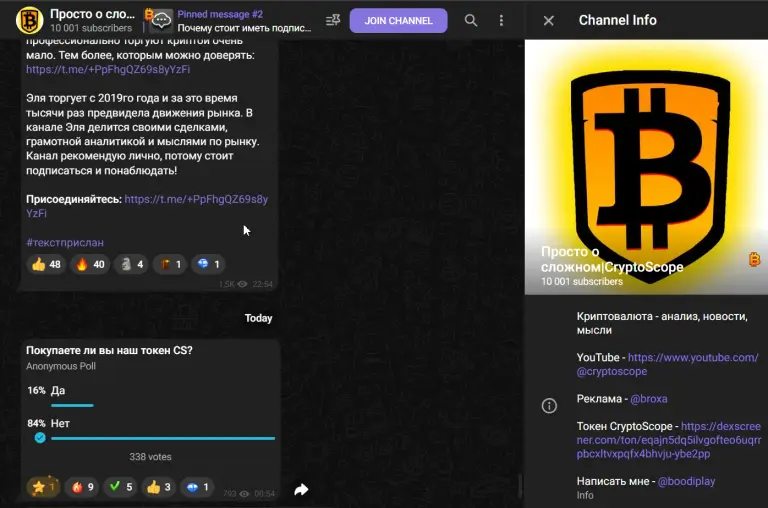Close the Channel Info panel

point(549,21)
